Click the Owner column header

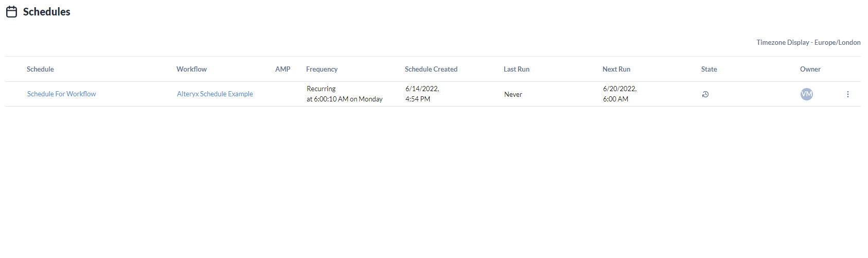[x=810, y=69]
